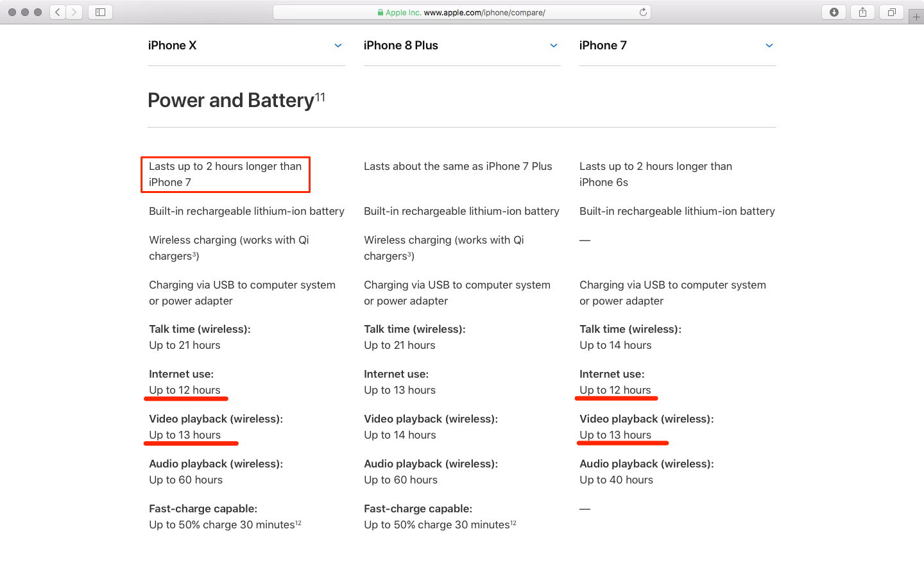This screenshot has height=563, width=924.
Task: Click the underlined iPhone X Internet use hours
Action: click(184, 390)
